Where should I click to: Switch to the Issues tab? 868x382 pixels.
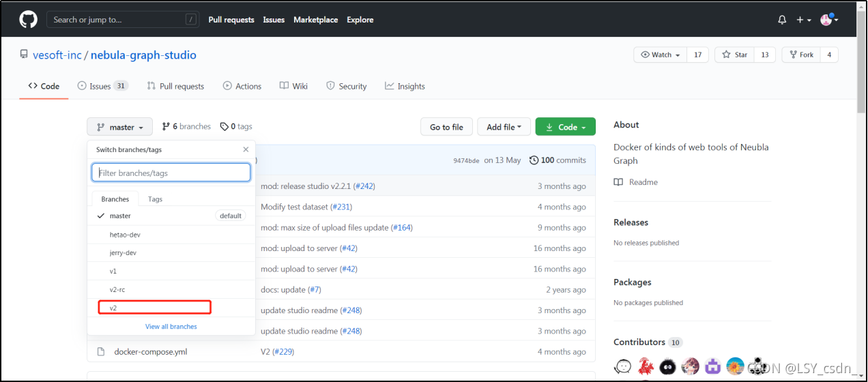(x=102, y=86)
